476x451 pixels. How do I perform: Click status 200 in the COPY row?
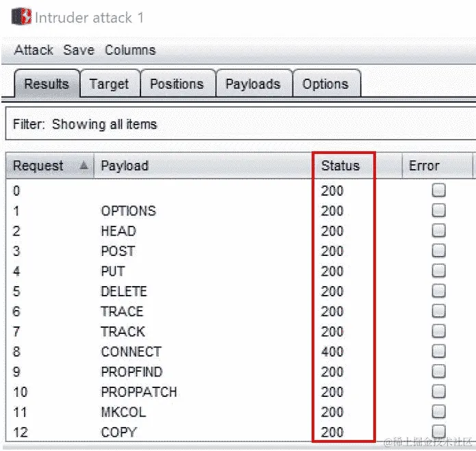click(332, 433)
